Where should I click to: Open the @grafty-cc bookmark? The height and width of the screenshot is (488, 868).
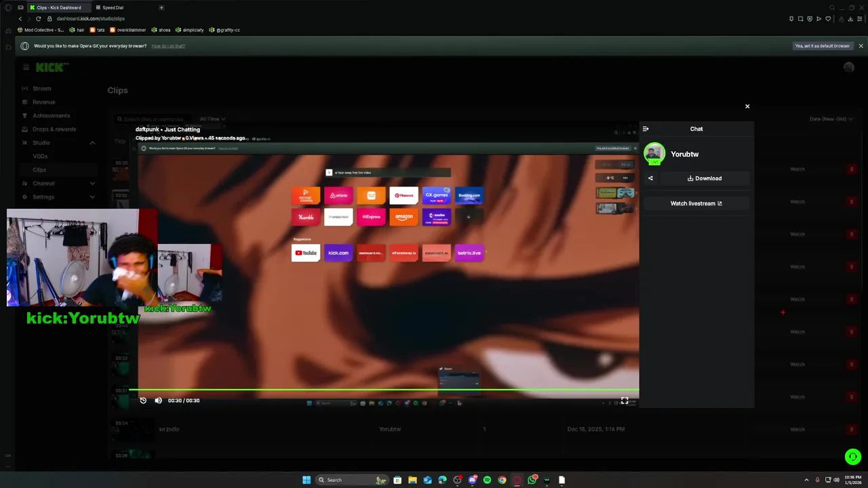click(x=224, y=30)
